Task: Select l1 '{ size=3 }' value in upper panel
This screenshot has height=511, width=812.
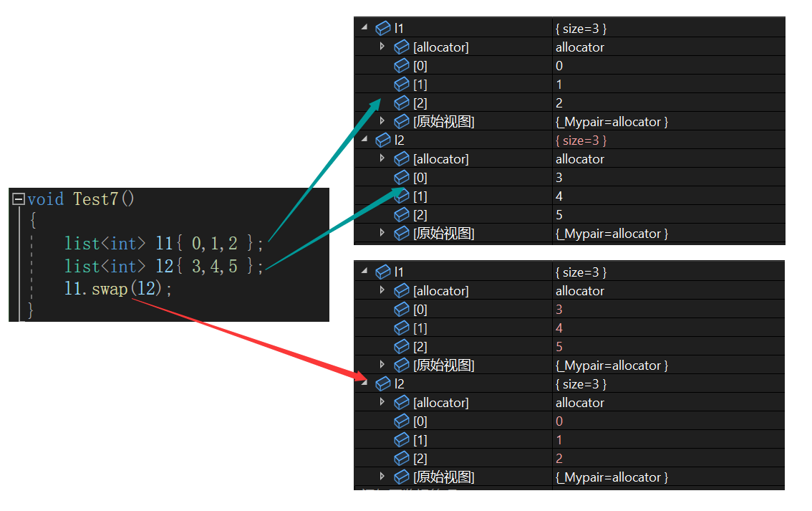Action: point(581,29)
